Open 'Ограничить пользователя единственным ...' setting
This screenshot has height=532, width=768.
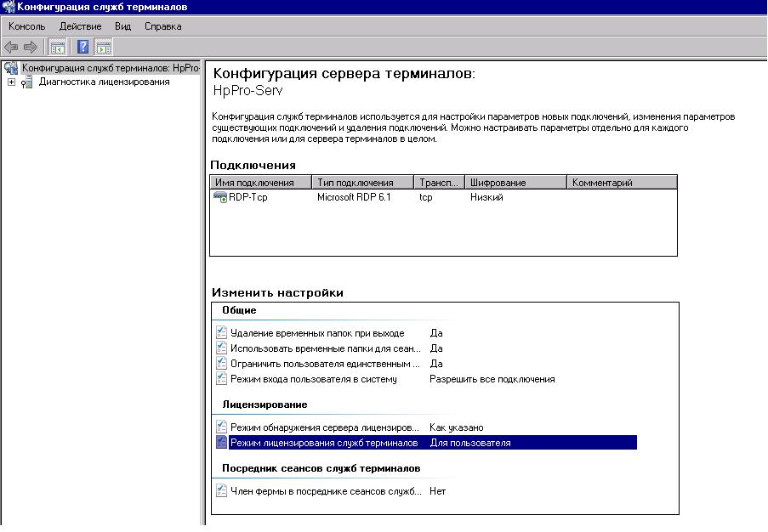pyautogui.click(x=325, y=364)
